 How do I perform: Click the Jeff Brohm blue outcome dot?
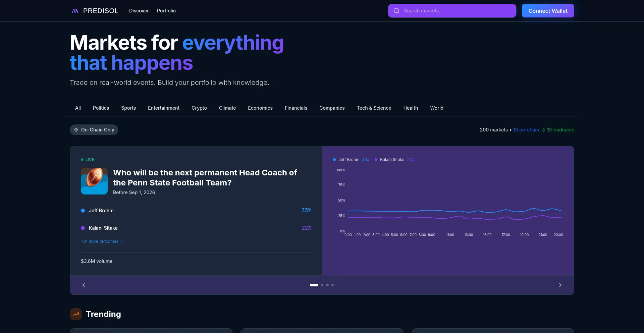tap(83, 211)
